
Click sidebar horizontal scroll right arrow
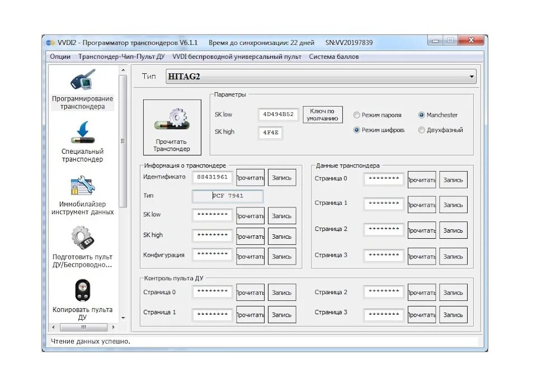pyautogui.click(x=113, y=327)
